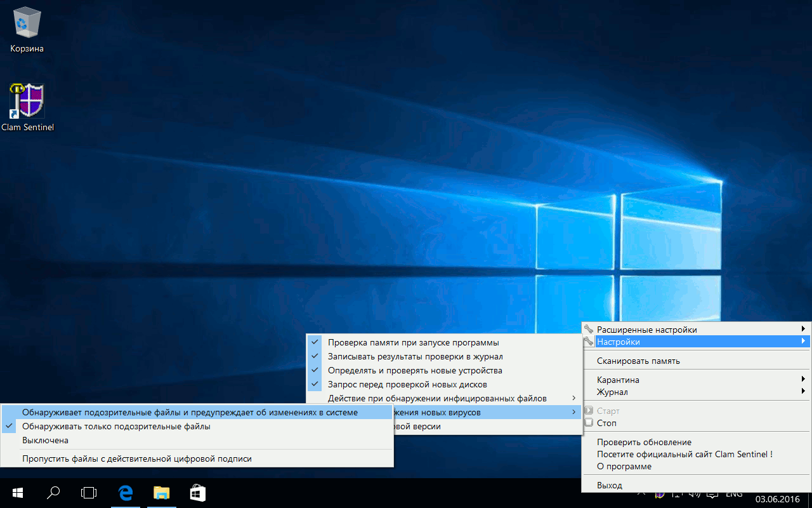Open Task View from the taskbar
This screenshot has height=508, width=812.
coord(89,493)
